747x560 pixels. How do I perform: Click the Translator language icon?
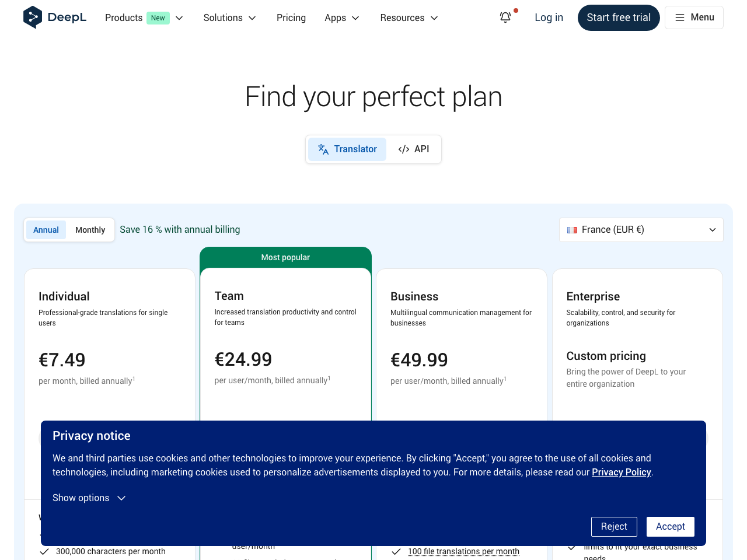click(323, 149)
